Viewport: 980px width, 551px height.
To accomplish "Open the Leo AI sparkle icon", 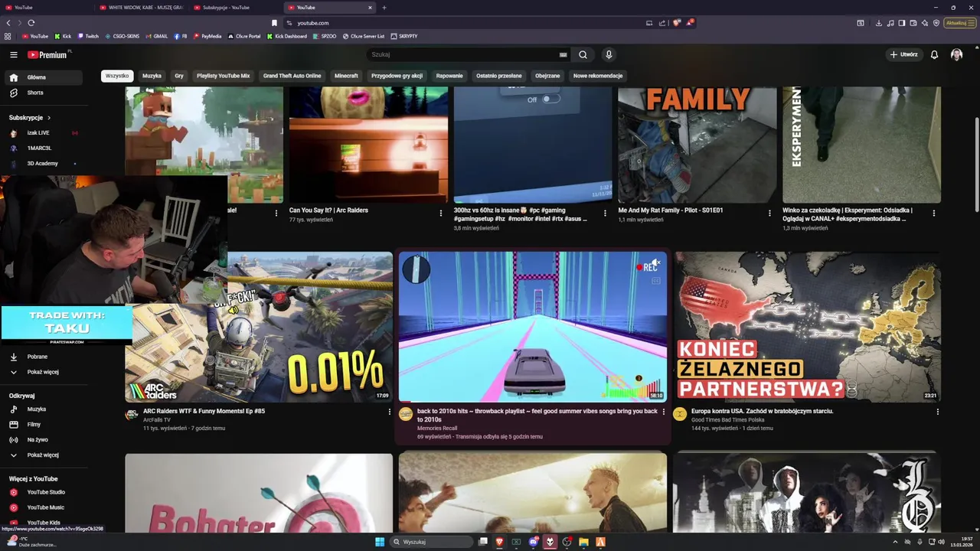I will [x=925, y=23].
